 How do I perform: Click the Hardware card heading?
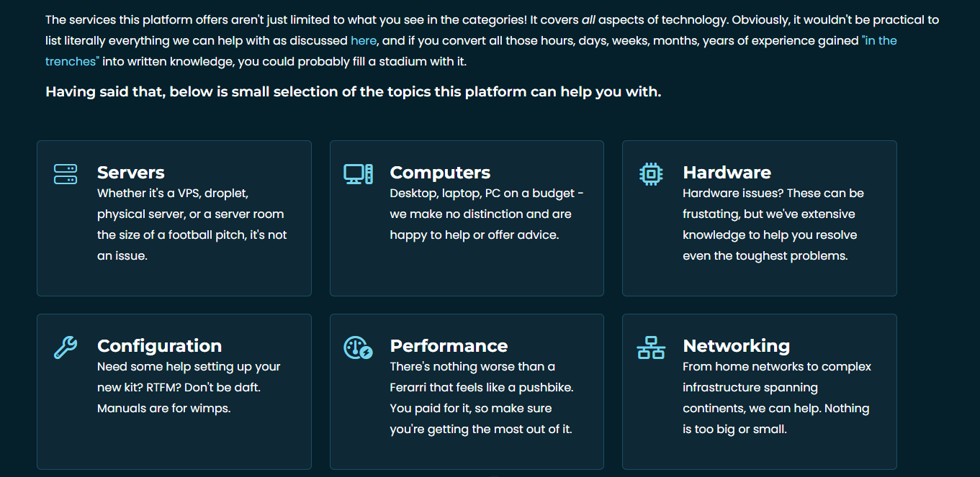click(727, 173)
